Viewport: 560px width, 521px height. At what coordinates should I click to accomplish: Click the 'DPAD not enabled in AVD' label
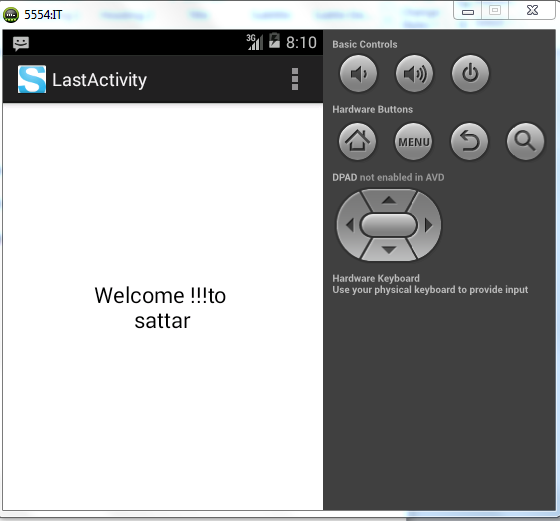(x=388, y=177)
